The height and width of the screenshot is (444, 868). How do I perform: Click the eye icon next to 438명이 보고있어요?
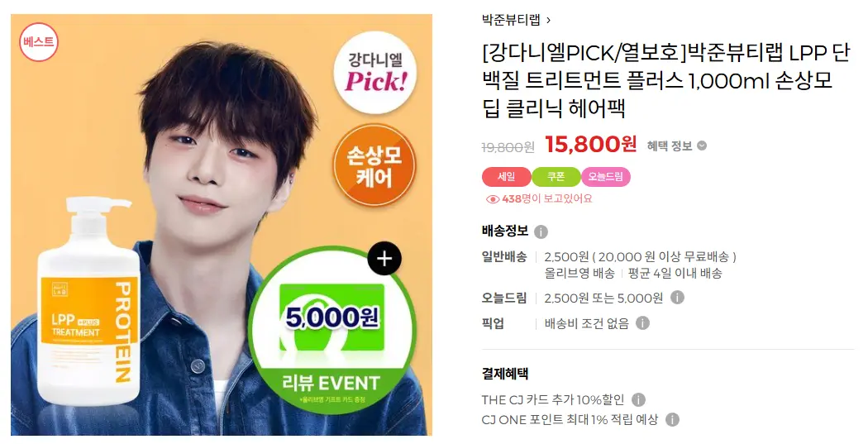pos(492,198)
